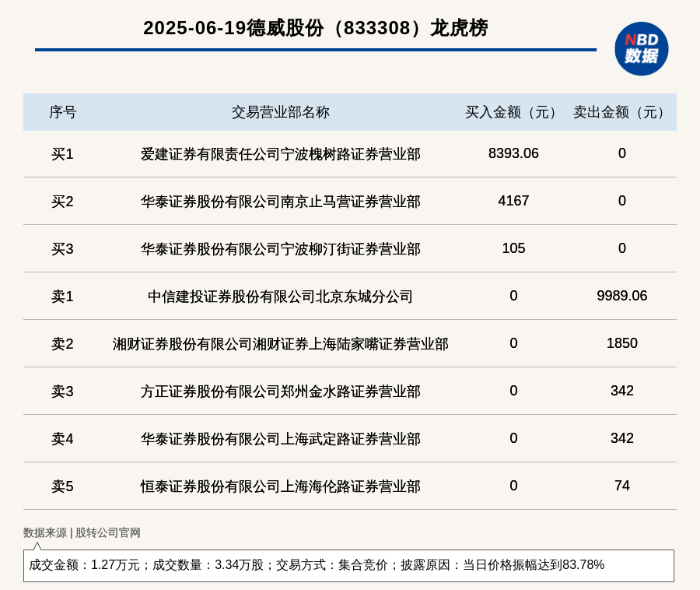Viewport: 700px width, 590px height.
Task: Click the 342 sell amount in 卖3 row
Action: pos(622,391)
